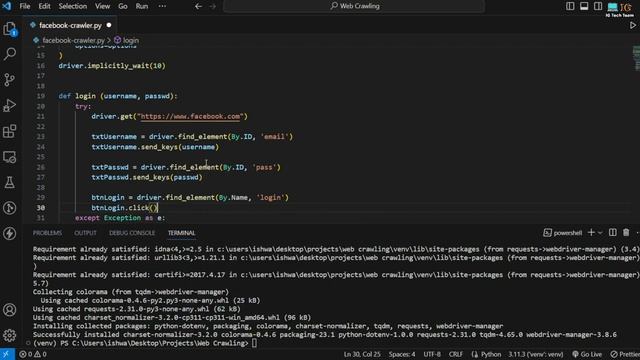This screenshot has width=640, height=360.
Task: Open the terminal launch profile dropdown
Action: coord(600,233)
